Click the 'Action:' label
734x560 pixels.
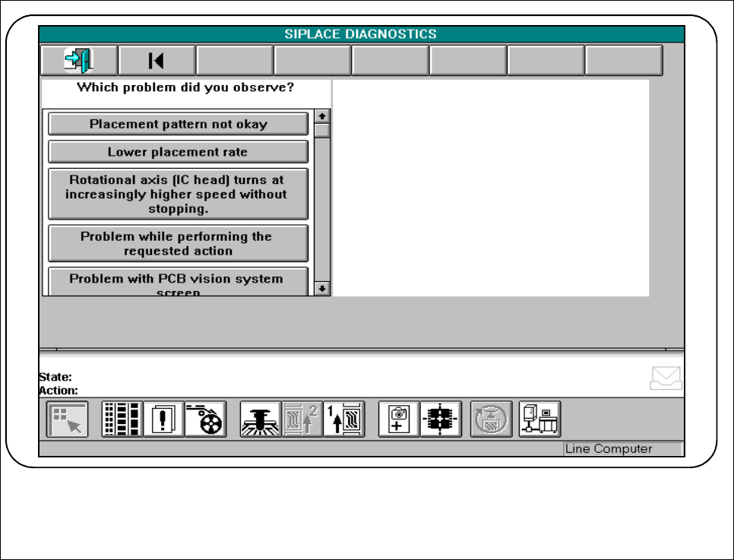(59, 391)
